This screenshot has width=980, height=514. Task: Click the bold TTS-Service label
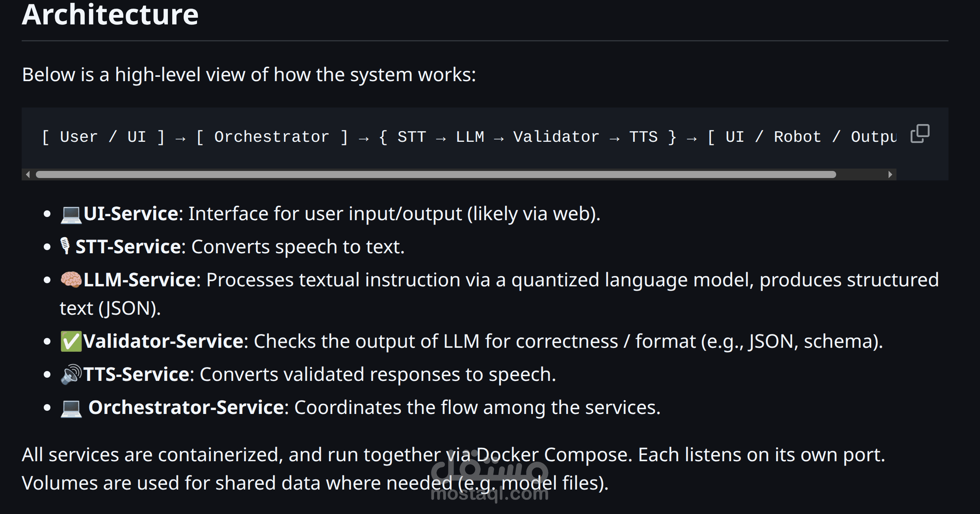(x=136, y=375)
